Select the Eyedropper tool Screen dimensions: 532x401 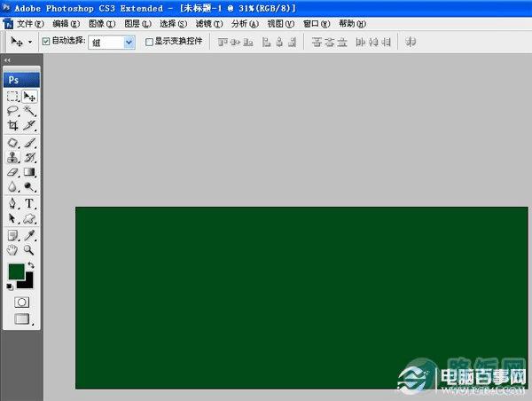click(30, 235)
